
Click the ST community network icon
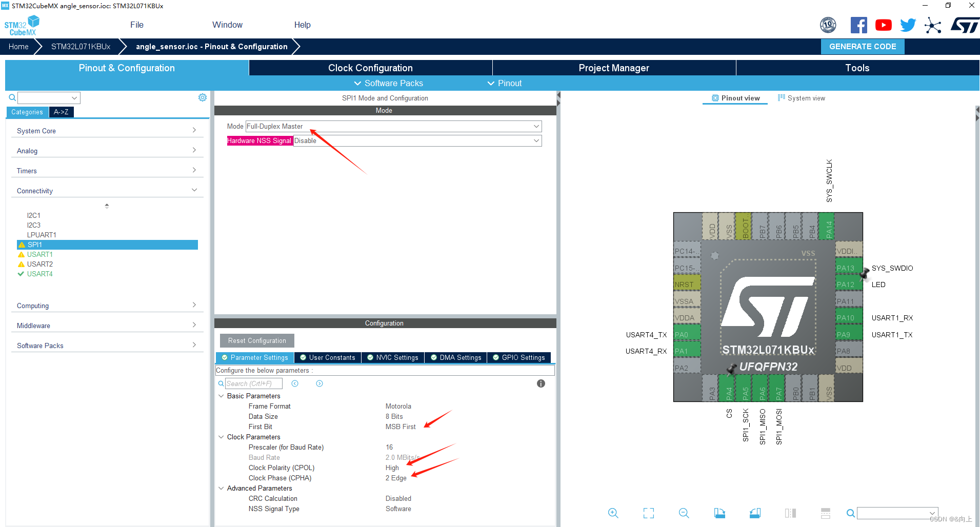[933, 25]
